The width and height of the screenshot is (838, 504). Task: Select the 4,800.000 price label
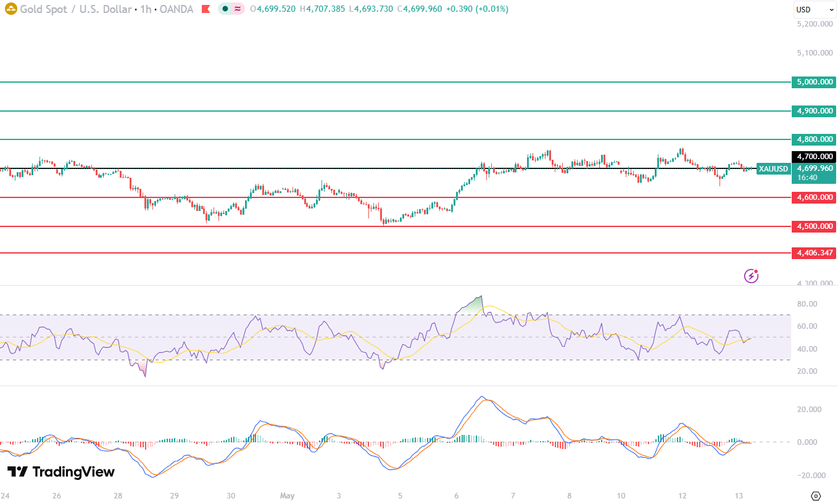coord(813,139)
